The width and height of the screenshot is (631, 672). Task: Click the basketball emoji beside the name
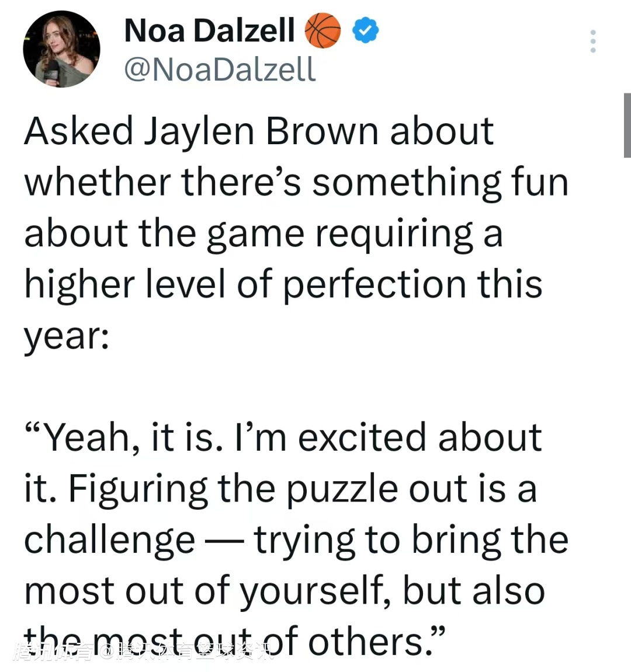pyautogui.click(x=323, y=31)
